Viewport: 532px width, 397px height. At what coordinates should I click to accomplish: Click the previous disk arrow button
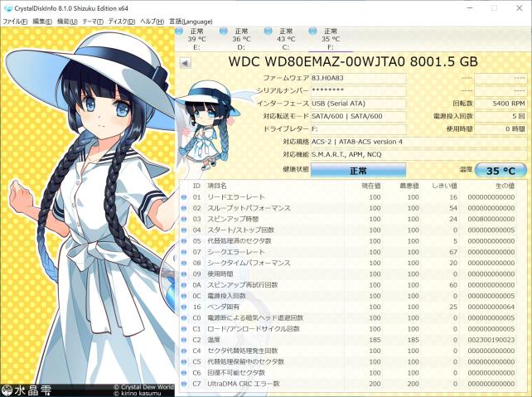pyautogui.click(x=186, y=63)
